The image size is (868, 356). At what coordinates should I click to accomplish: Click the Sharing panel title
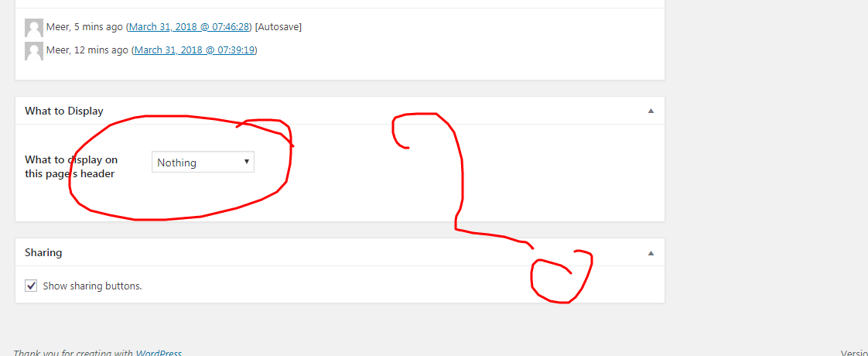[43, 252]
